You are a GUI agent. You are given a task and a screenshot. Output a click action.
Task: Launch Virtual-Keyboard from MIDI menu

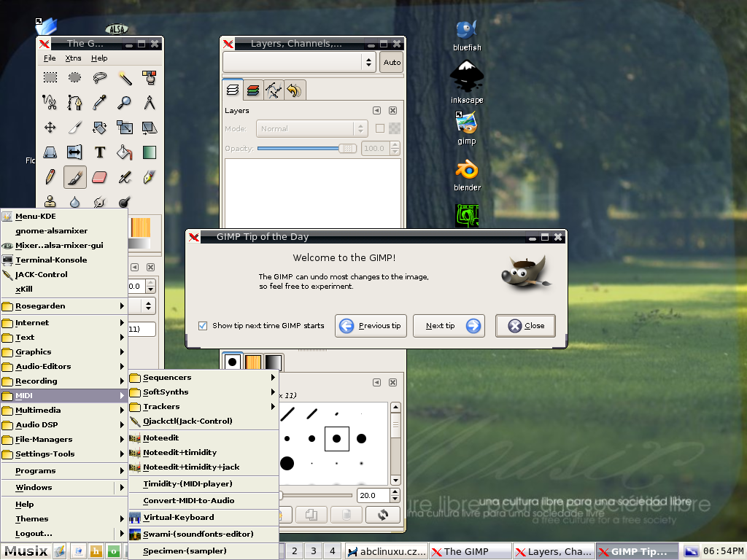coord(204,517)
